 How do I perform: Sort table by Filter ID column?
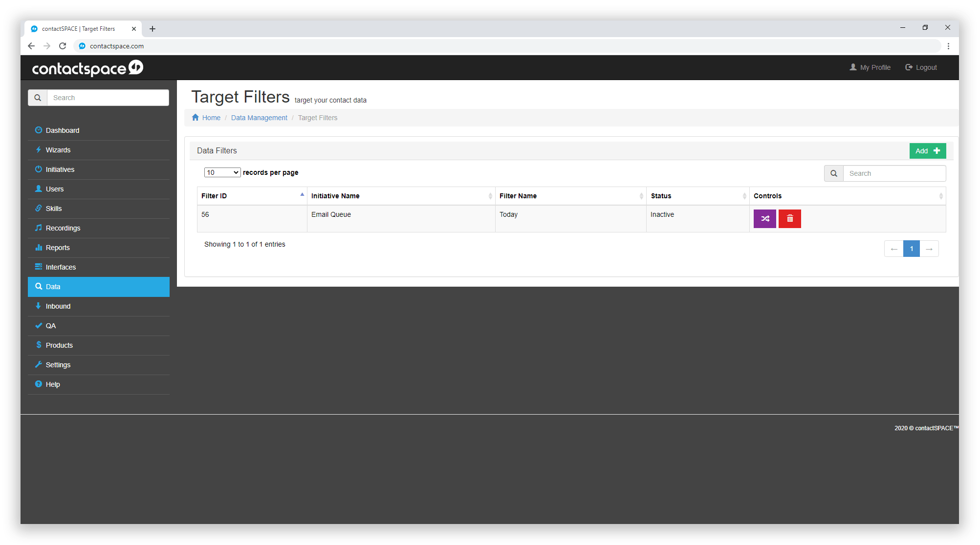[252, 196]
